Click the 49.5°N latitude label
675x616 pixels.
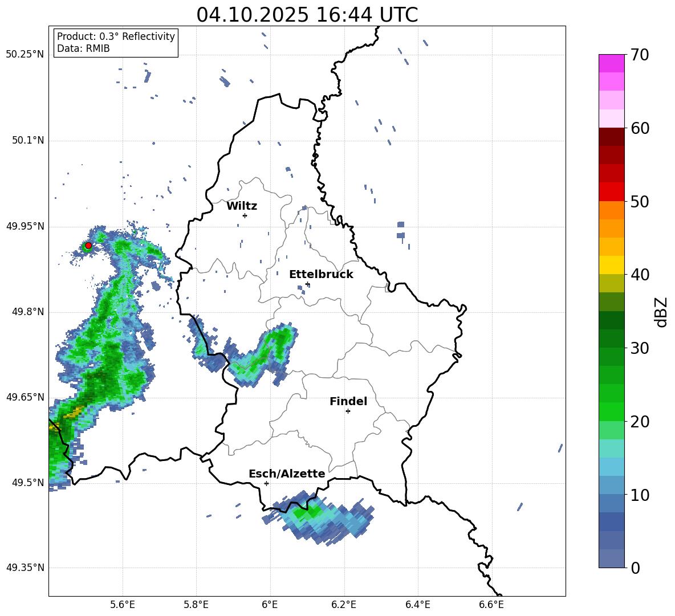click(x=28, y=483)
